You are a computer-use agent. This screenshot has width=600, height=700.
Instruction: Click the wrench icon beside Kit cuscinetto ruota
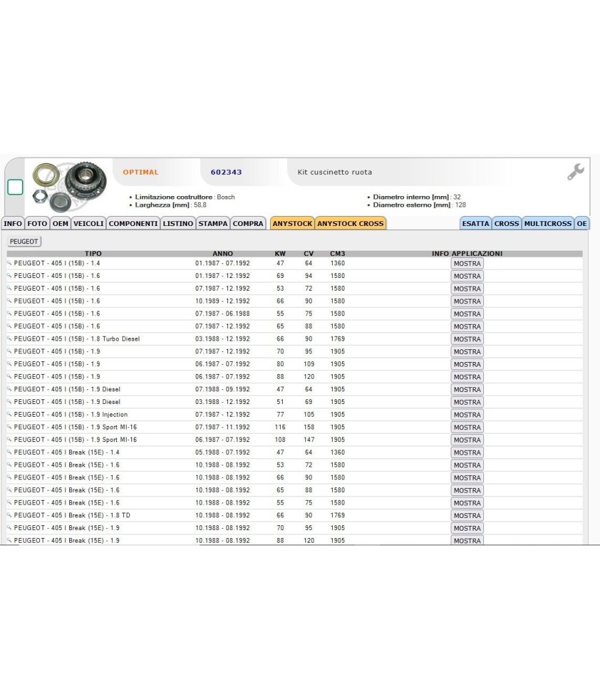[x=575, y=171]
